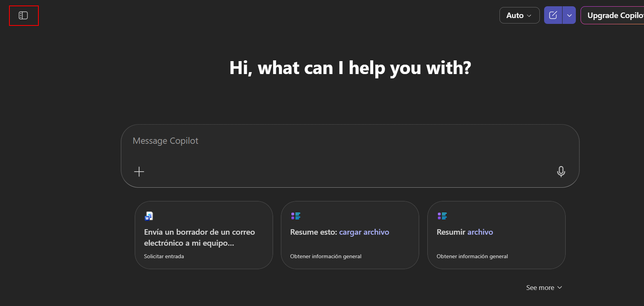Click the Word document icon in first card
644x306 pixels.
(x=149, y=216)
